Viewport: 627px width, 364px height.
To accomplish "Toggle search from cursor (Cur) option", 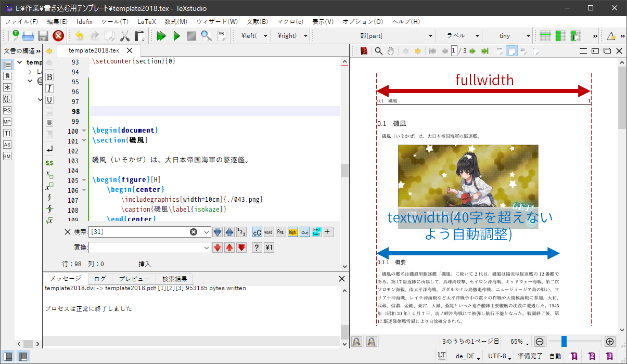I will pos(304,232).
